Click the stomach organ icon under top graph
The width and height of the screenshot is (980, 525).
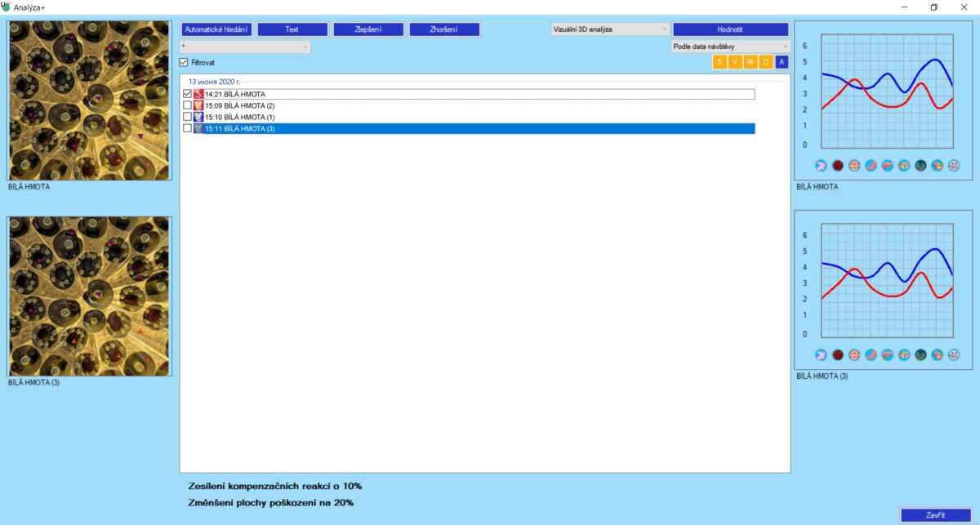pyautogui.click(x=871, y=166)
